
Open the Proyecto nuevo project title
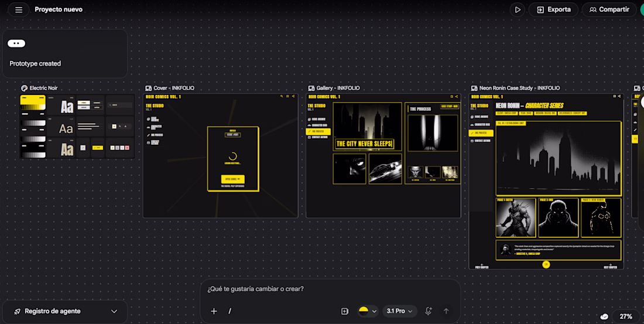click(59, 9)
